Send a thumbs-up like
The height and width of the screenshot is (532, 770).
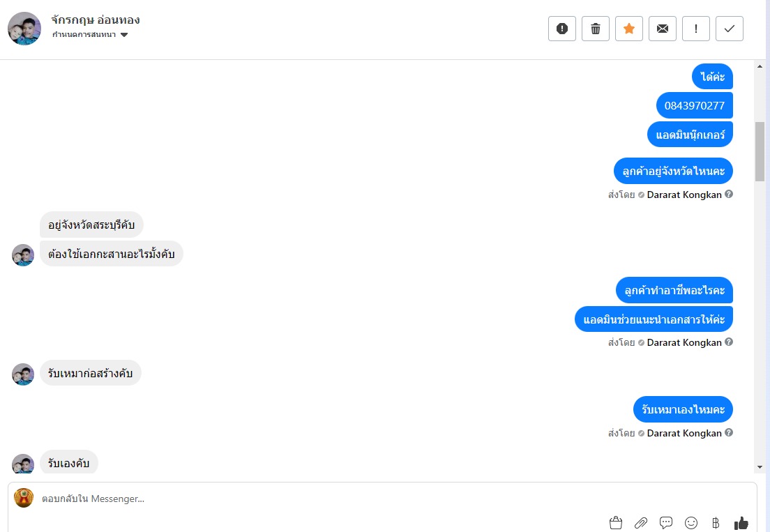(741, 522)
